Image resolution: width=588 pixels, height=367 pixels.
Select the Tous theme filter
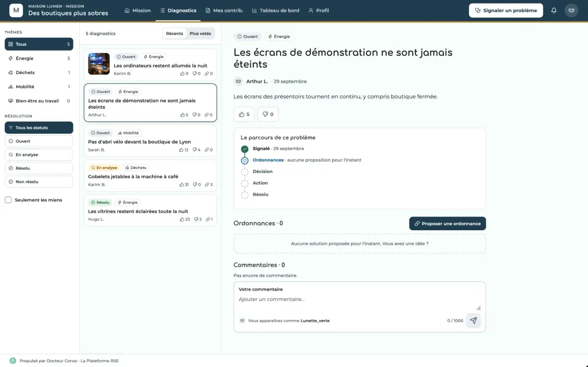(x=39, y=44)
